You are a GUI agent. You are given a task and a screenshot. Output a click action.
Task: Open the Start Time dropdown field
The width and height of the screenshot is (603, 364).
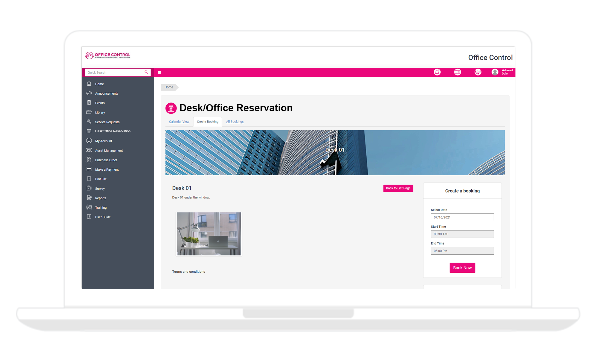point(462,234)
